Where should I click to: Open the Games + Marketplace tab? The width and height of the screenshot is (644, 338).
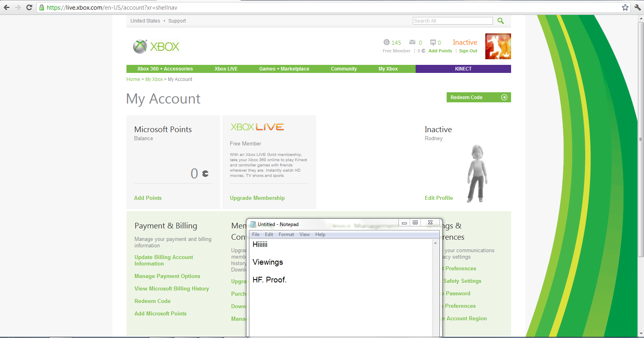pyautogui.click(x=284, y=69)
